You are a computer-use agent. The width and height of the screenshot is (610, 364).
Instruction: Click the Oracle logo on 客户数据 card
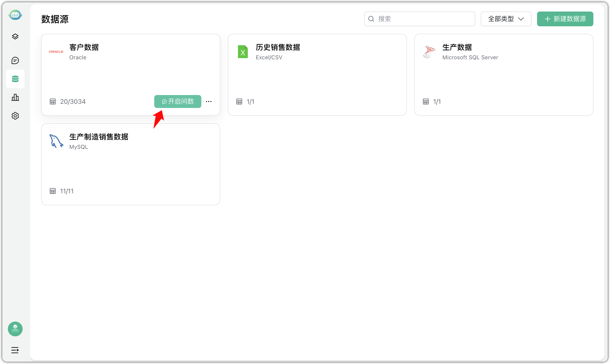tap(56, 51)
